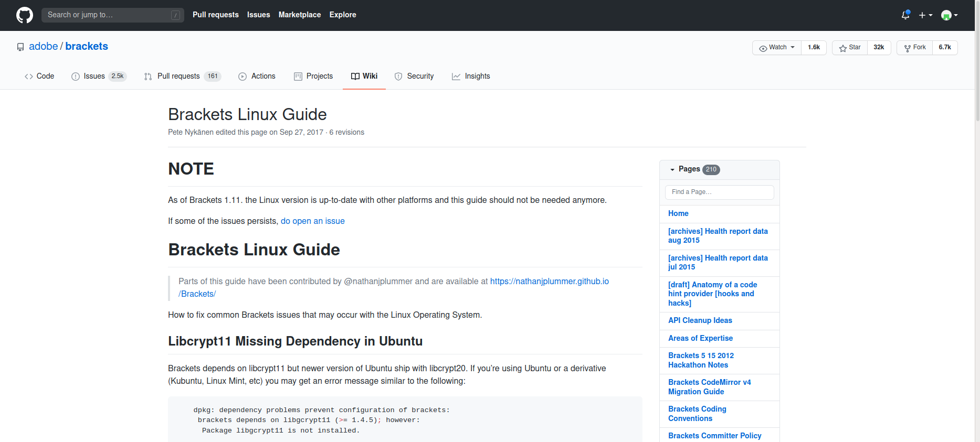Open Brackets 5 15 2012 Hackathon Notes

pyautogui.click(x=701, y=360)
